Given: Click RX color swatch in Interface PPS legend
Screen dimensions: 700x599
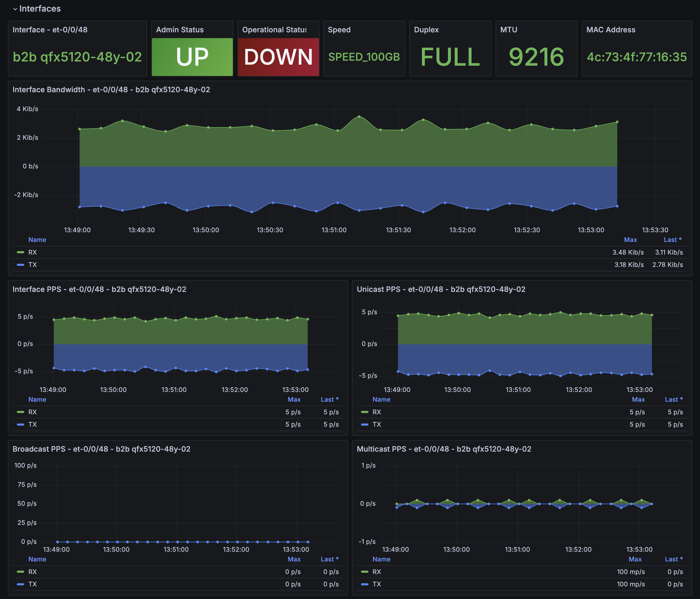Looking at the screenshot, I should click(20, 412).
